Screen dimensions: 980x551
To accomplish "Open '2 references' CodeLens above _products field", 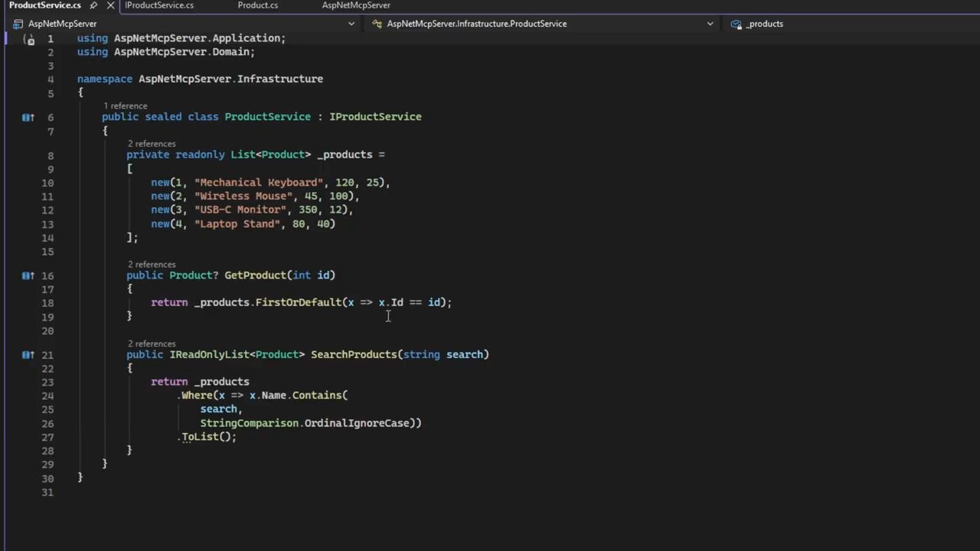I will (x=152, y=144).
